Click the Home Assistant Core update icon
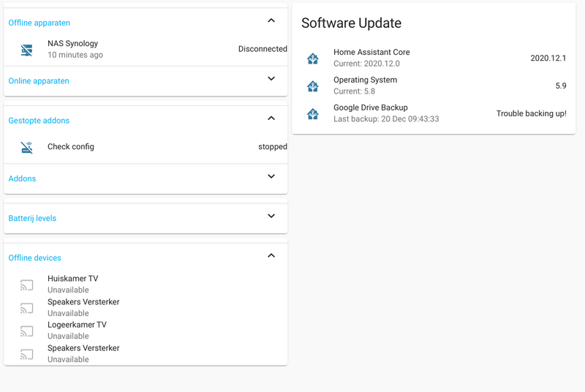 (x=313, y=59)
